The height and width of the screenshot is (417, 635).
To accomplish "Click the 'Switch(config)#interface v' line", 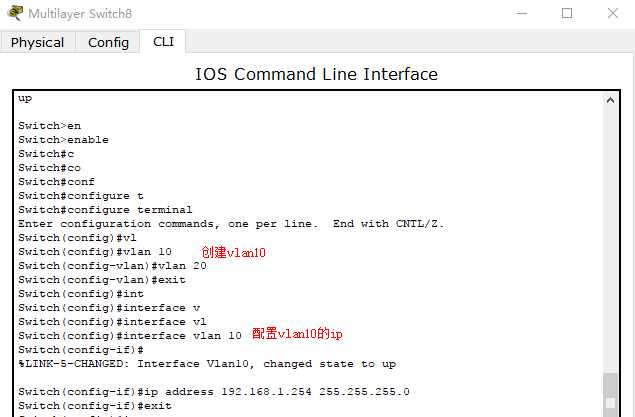I will point(109,308).
